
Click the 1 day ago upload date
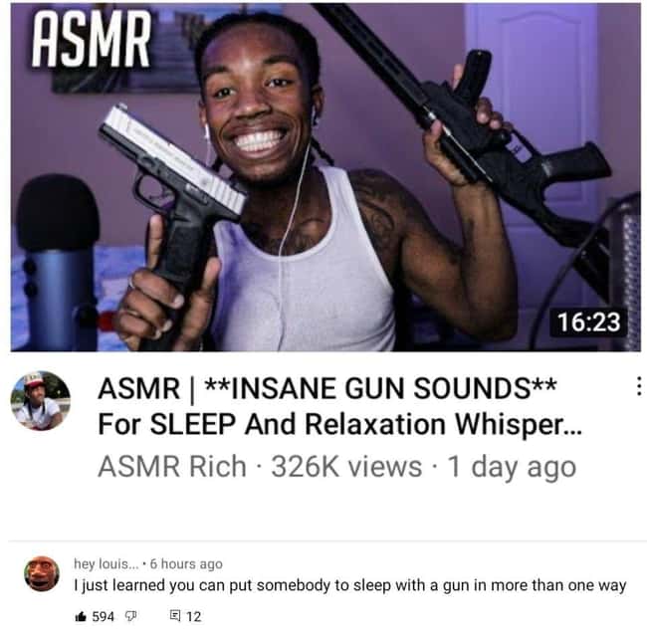coord(512,467)
